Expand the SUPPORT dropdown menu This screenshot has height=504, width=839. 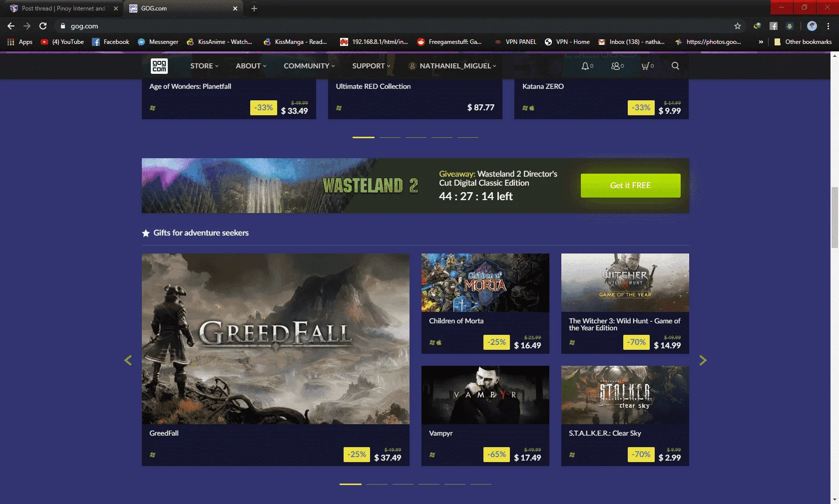[371, 66]
